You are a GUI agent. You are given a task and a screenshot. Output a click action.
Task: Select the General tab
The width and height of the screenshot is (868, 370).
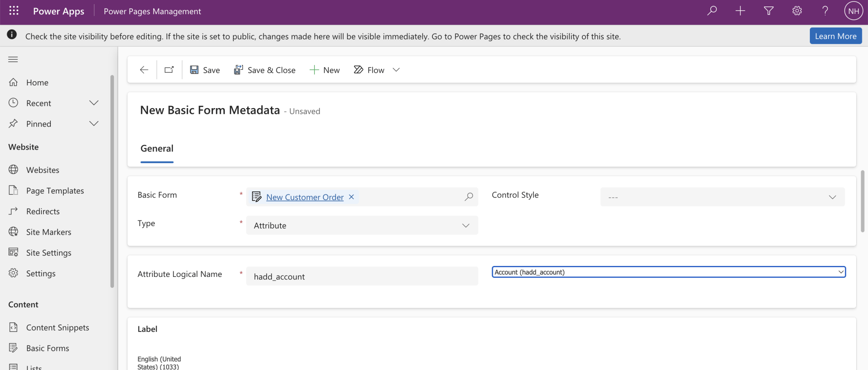coord(157,148)
